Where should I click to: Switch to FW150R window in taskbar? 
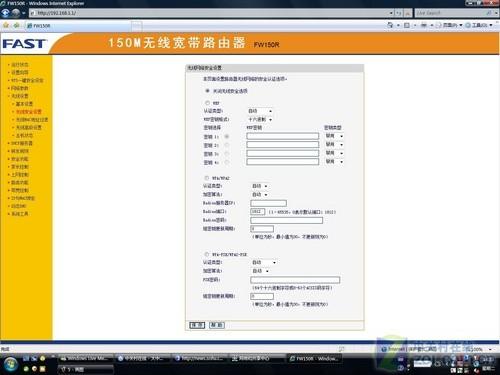click(314, 359)
